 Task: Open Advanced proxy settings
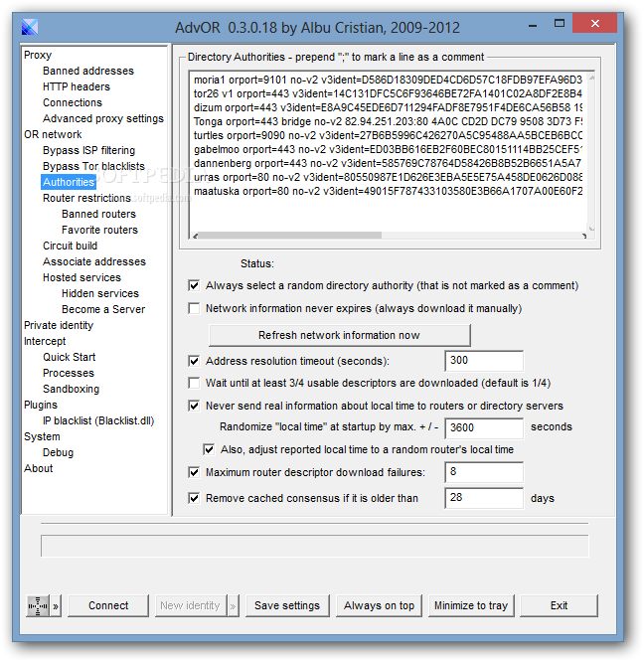103,118
